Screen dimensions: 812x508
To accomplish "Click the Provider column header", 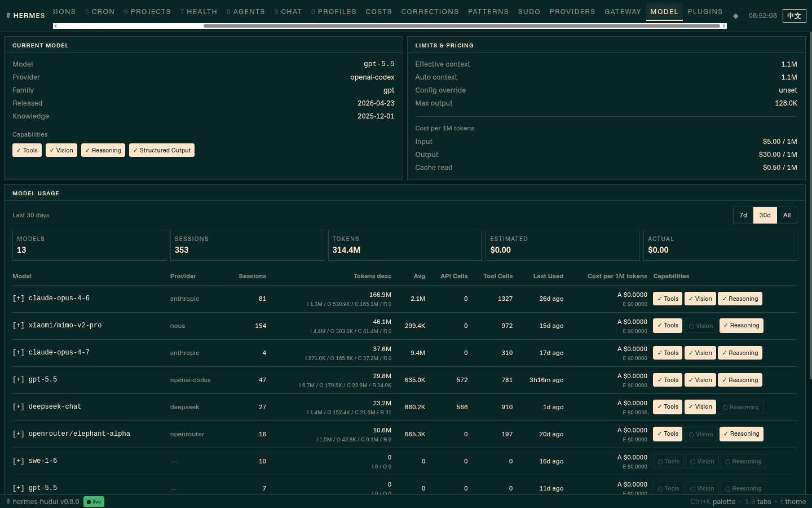I will 183,276.
